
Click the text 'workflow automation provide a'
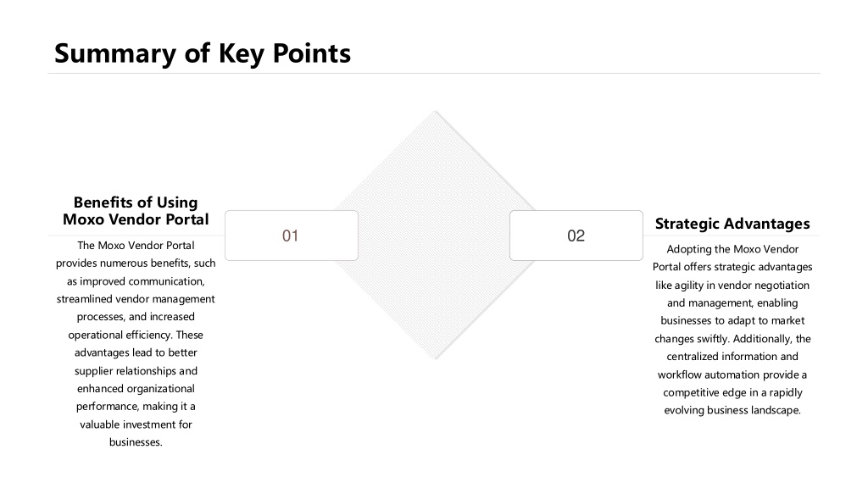732,374
